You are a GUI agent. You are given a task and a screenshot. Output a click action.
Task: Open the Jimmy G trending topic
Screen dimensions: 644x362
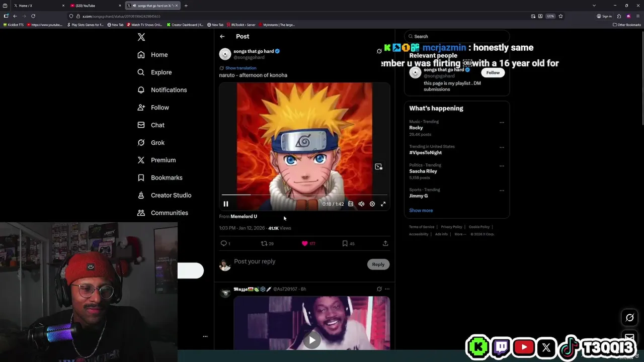click(x=419, y=196)
